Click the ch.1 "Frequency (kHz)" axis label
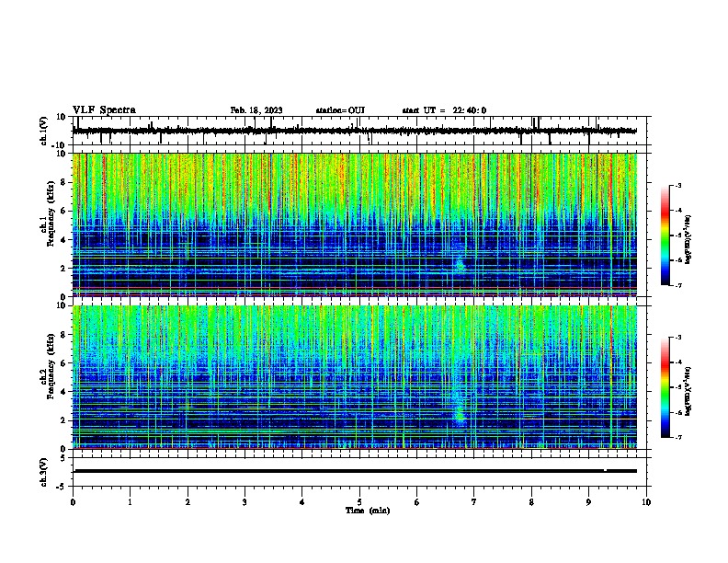Screen dimensions: 728x563 coord(51,213)
